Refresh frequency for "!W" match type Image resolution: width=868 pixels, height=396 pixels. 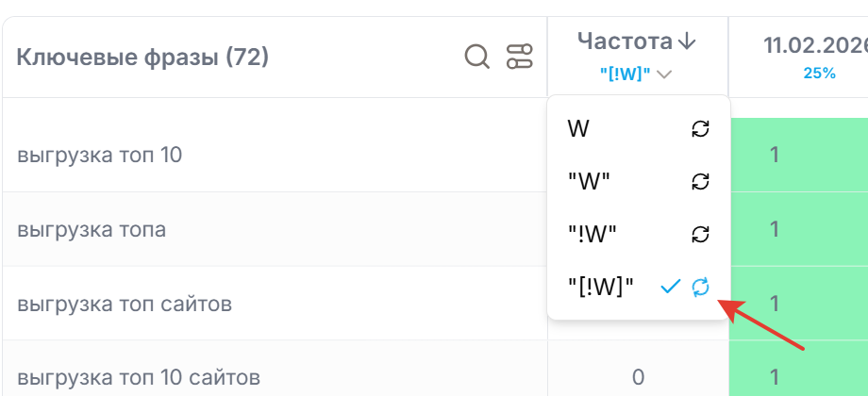coord(700,235)
